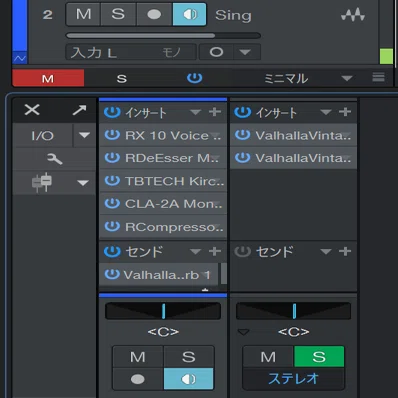Open right センド dropdown arrow
Viewport: 398px width, 398px height.
point(326,251)
